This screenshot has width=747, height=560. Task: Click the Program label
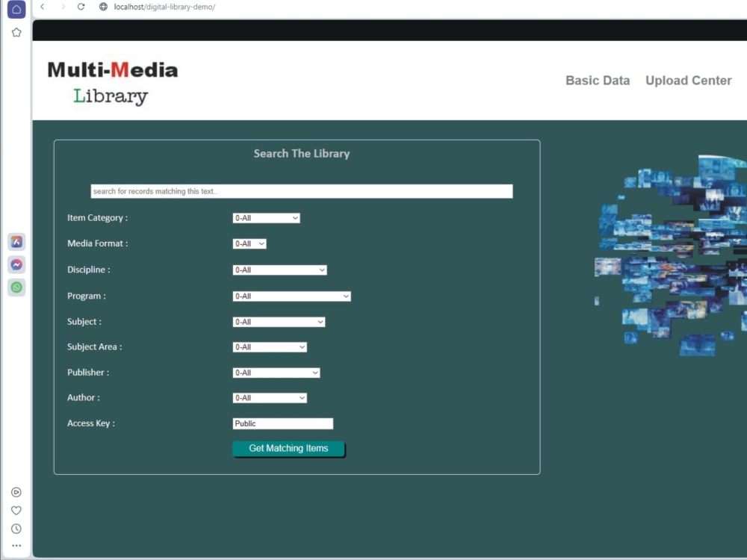click(86, 296)
